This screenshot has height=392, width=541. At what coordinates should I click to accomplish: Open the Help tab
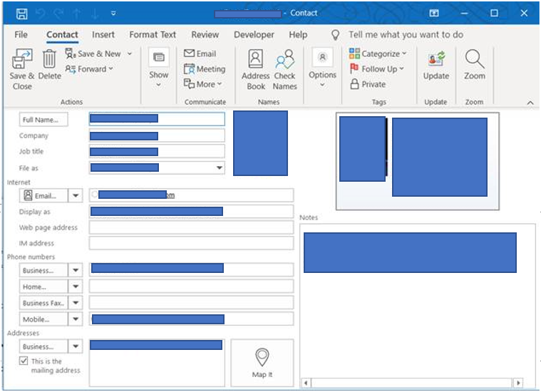[298, 34]
